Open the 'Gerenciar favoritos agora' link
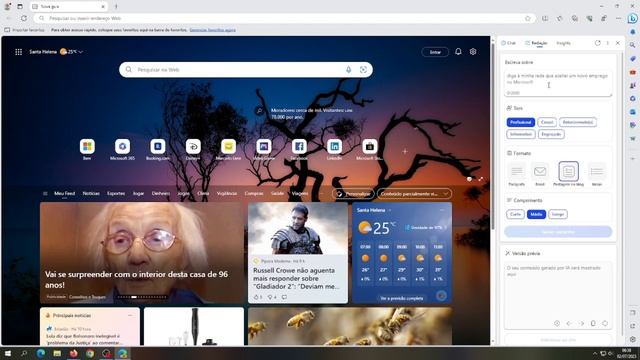The width and height of the screenshot is (640, 360). (x=212, y=30)
